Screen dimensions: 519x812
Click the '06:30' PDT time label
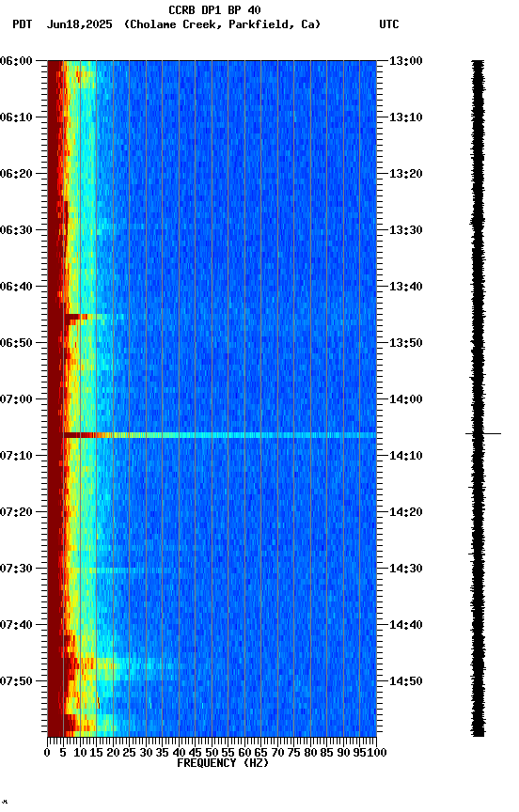tap(16, 230)
